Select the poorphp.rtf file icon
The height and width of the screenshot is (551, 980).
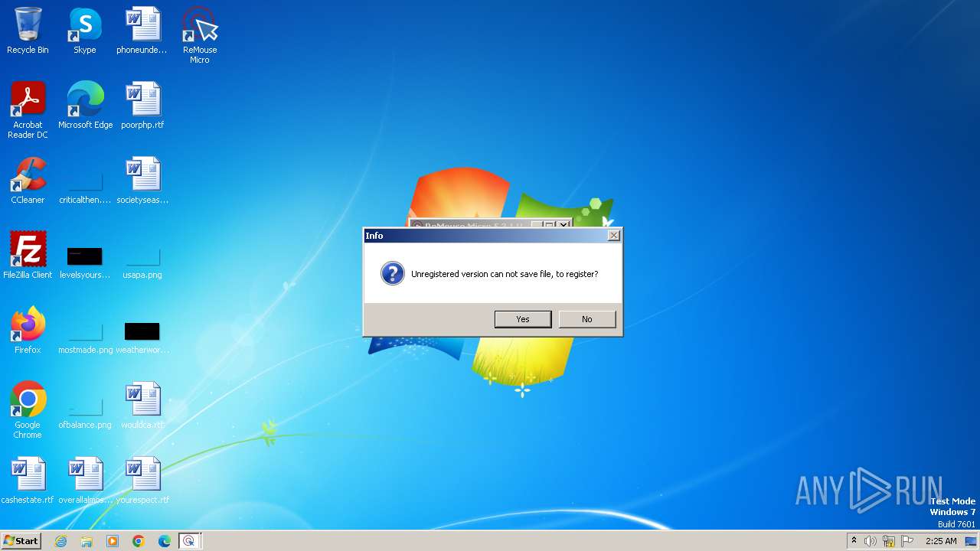click(142, 106)
